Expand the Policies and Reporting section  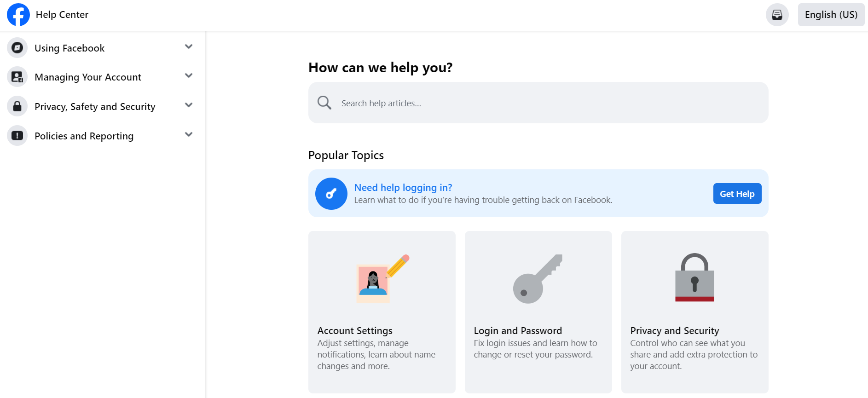[188, 134]
